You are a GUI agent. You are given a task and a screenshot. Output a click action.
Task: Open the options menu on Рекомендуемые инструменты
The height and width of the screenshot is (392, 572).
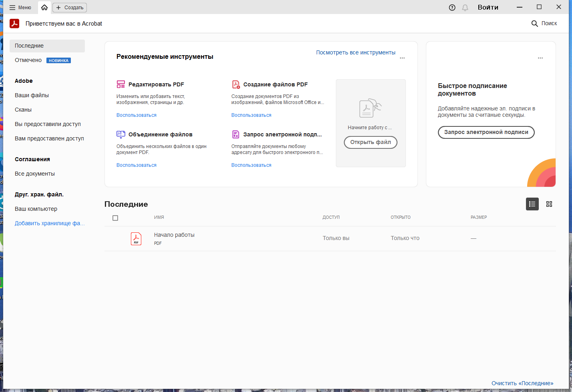click(402, 58)
